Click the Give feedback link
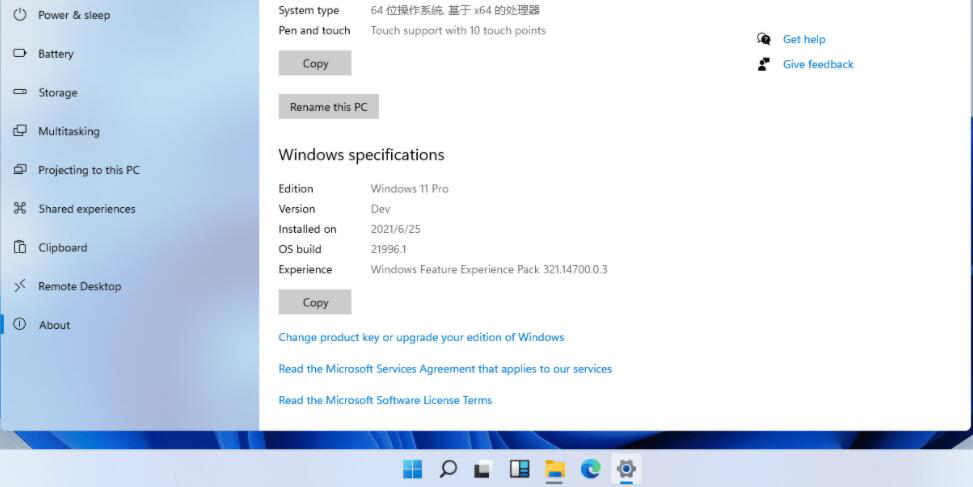The height and width of the screenshot is (487, 973). pyautogui.click(x=818, y=64)
